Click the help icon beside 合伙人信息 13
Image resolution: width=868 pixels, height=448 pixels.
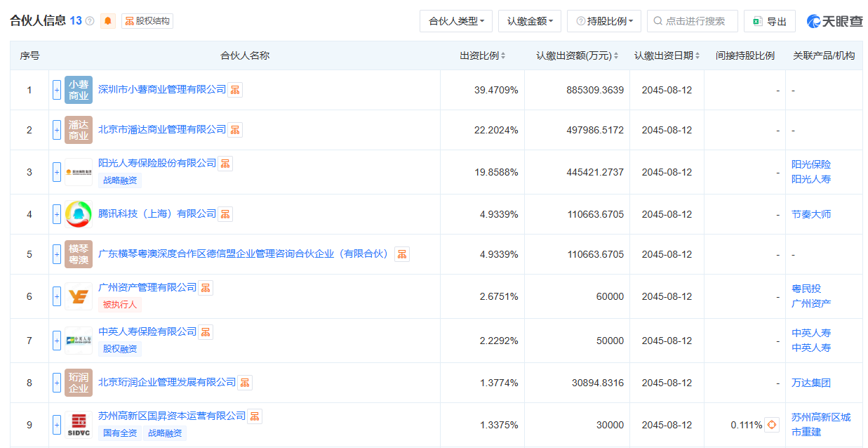click(90, 21)
